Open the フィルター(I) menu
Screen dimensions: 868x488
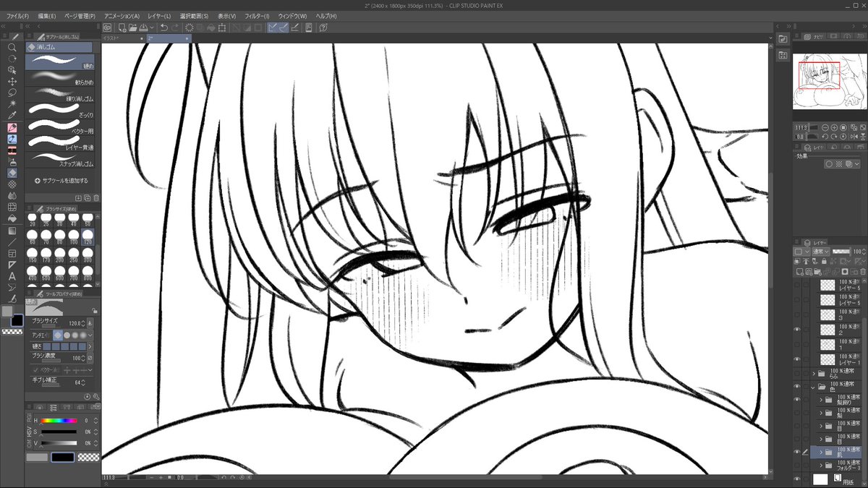(x=257, y=15)
